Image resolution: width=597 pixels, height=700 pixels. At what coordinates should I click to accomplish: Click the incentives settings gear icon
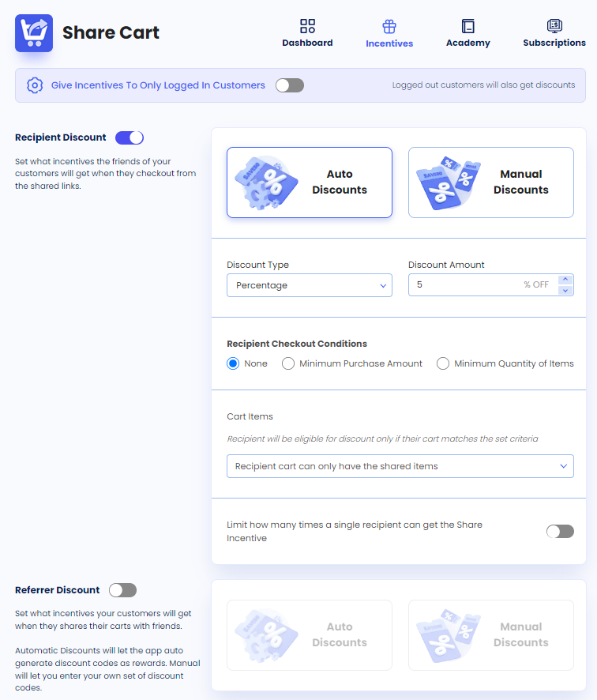[x=33, y=84]
